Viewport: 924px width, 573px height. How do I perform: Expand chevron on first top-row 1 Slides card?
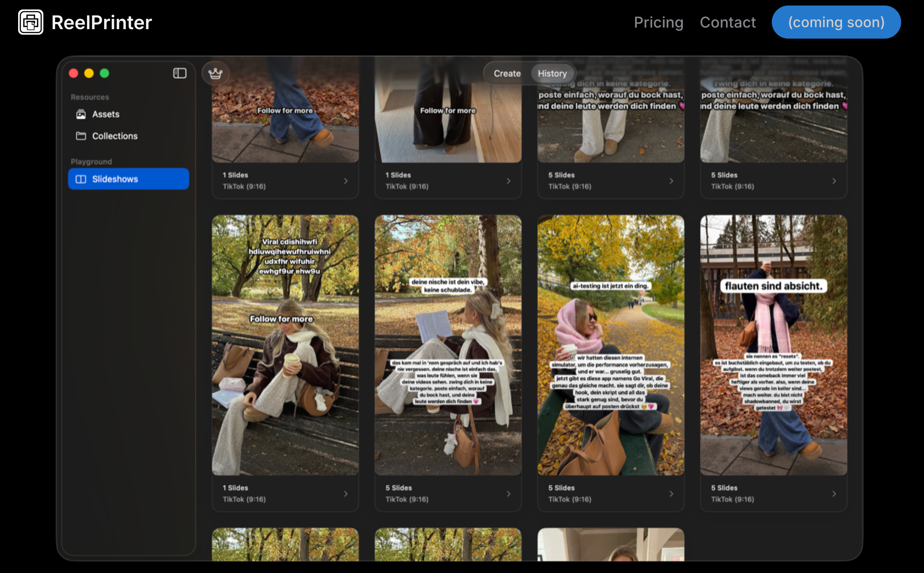pyautogui.click(x=346, y=181)
